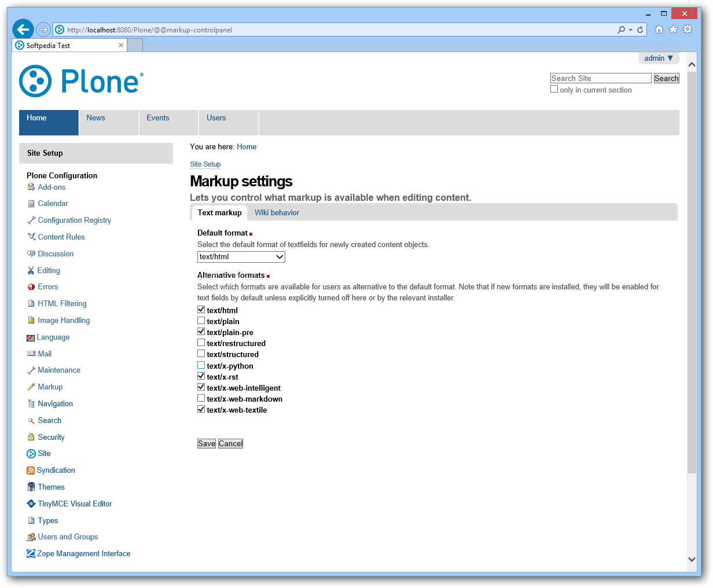Image resolution: width=713 pixels, height=588 pixels.
Task: Click the Types document icon
Action: pyautogui.click(x=31, y=521)
